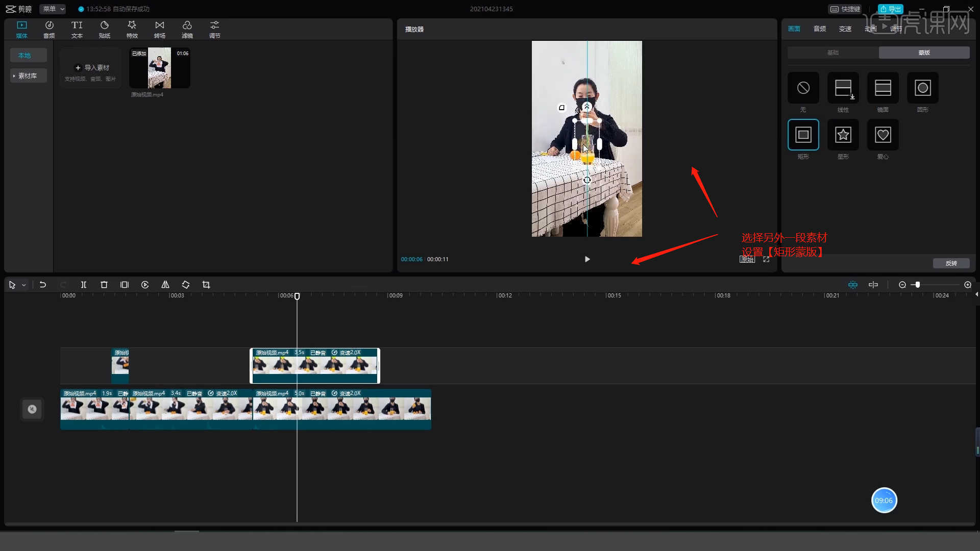980x551 pixels.
Task: Click the Freeze frame icon
Action: (x=125, y=285)
